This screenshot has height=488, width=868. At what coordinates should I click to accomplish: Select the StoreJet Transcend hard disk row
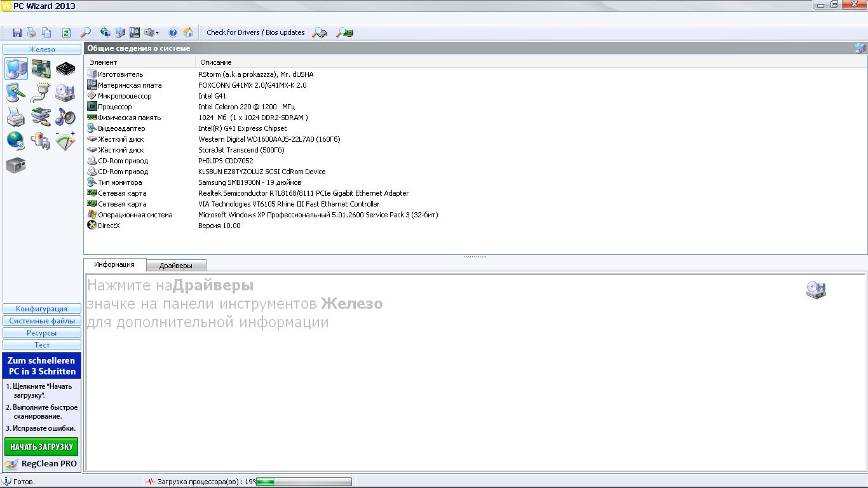[475, 150]
